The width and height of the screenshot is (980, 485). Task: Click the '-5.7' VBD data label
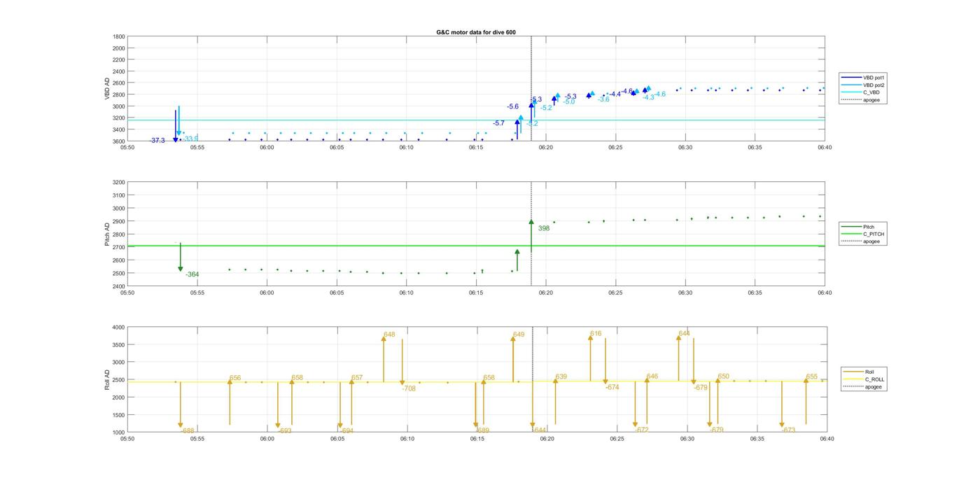[x=498, y=123]
